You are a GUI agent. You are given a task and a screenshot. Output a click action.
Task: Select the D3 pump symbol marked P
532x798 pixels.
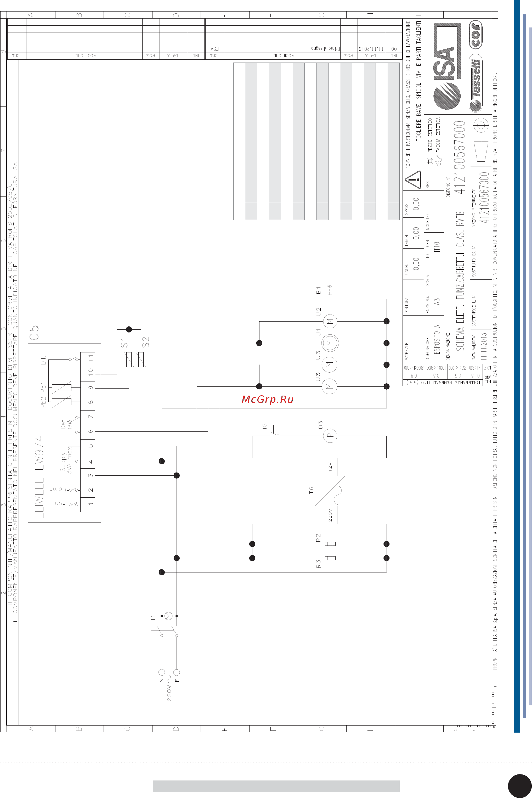pos(330,435)
